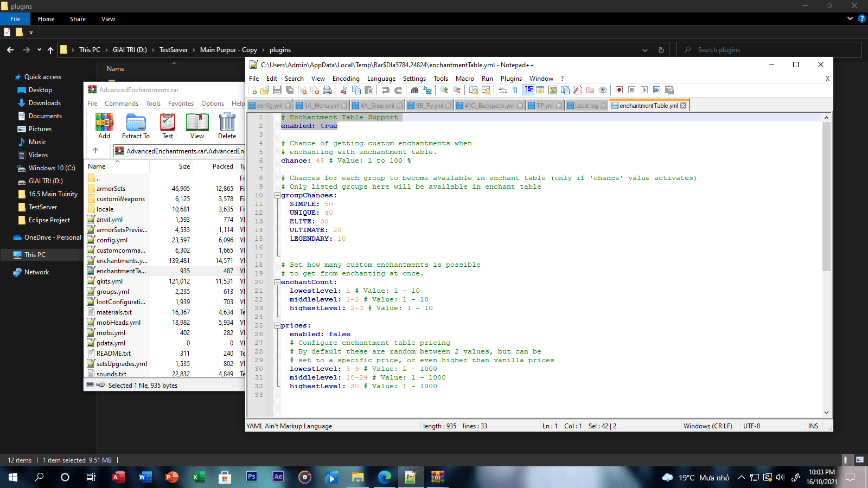Screen dimensions: 868x488
Task: Select groups.yml in the WinRAR file list
Action: pos(113,292)
